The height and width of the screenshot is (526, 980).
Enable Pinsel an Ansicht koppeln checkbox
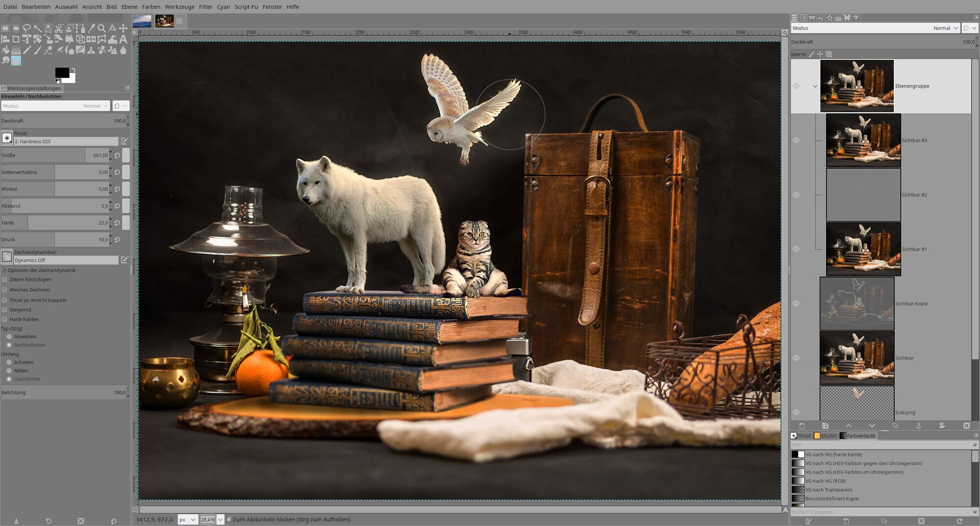(x=4, y=300)
